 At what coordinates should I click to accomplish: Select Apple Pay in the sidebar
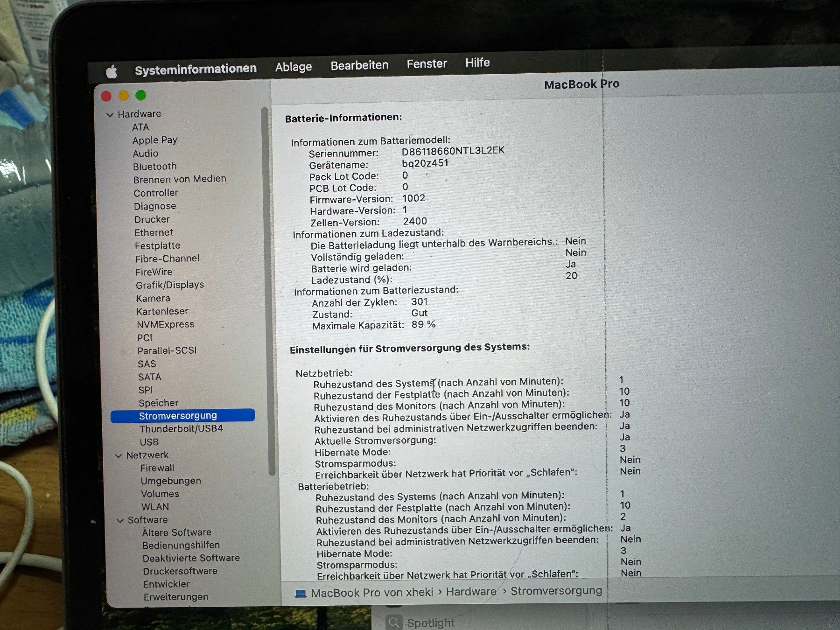pos(154,140)
